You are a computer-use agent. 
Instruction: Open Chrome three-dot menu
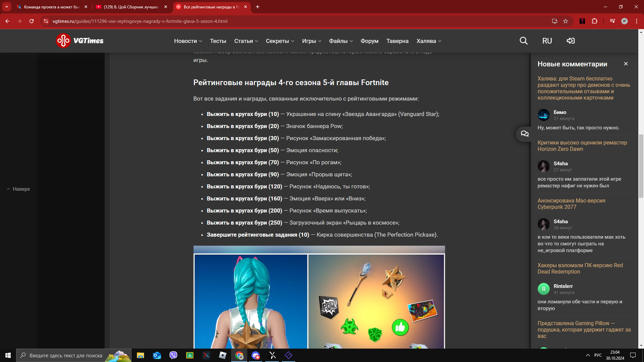[637, 21]
